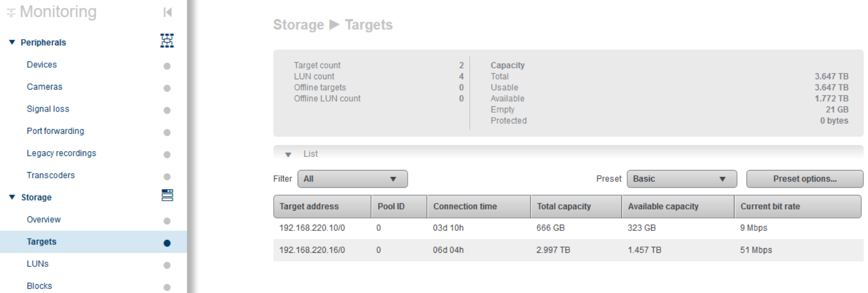
Task: Collapse the Peripherals tree section
Action: click(12, 42)
